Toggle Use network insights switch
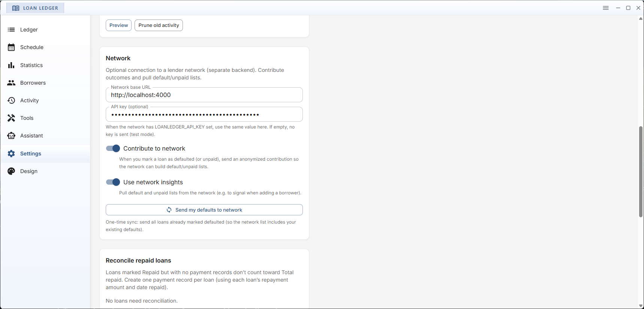 click(x=113, y=182)
